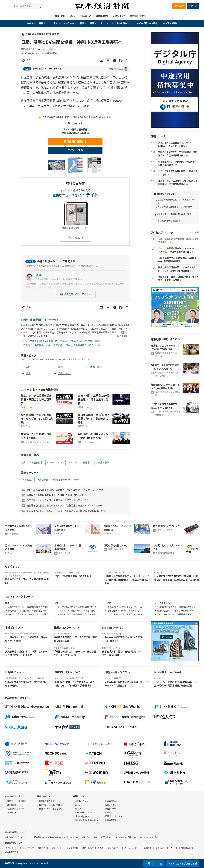Open the 人事ウオッチ menu item
This screenshot has height=868, width=204.
point(119,16)
